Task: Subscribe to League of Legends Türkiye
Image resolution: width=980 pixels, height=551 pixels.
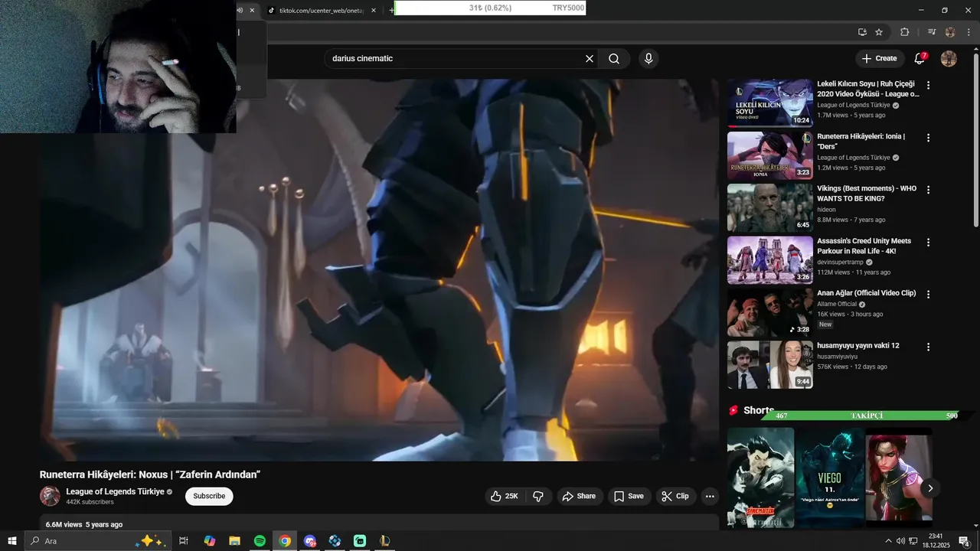Action: (209, 496)
